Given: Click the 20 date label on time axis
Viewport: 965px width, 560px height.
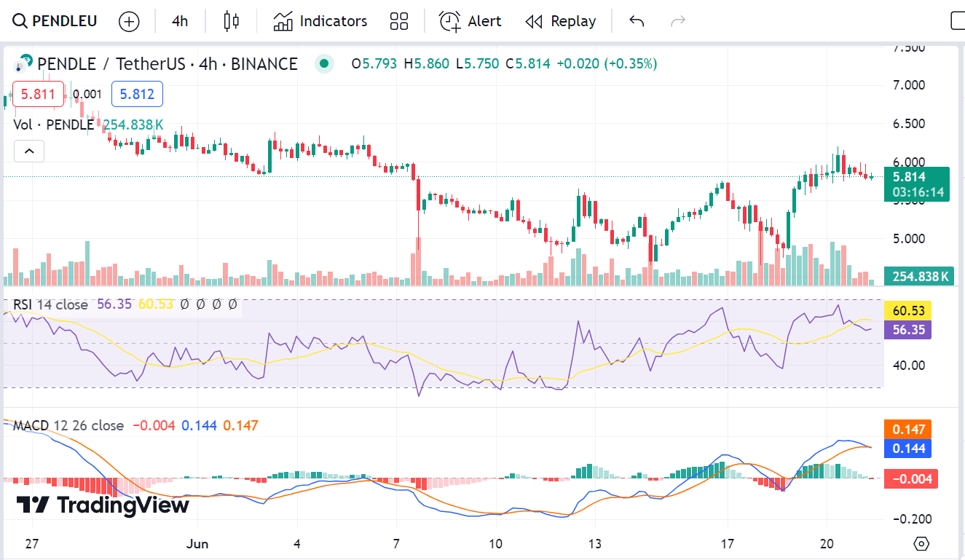Looking at the screenshot, I should 826,544.
